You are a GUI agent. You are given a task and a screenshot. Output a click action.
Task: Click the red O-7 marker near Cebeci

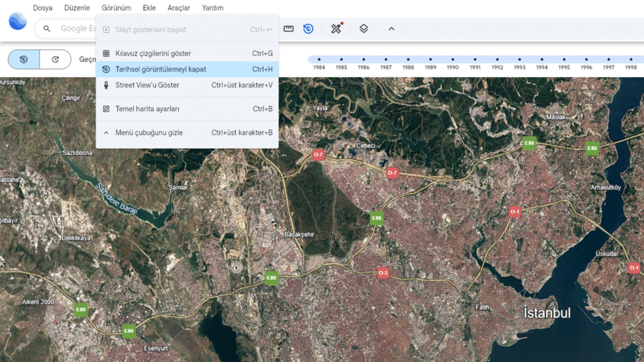point(392,172)
